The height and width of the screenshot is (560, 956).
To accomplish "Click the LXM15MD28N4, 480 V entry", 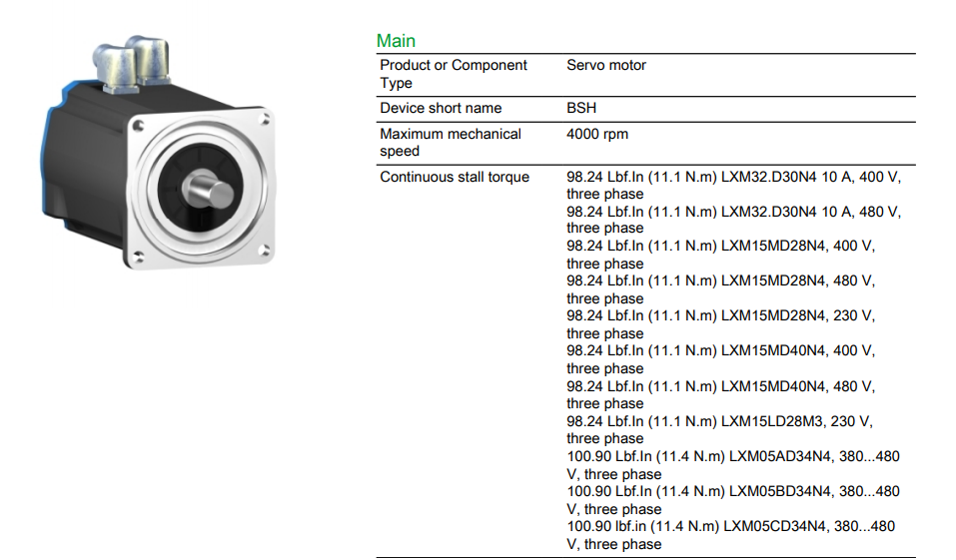I will 720,289.
